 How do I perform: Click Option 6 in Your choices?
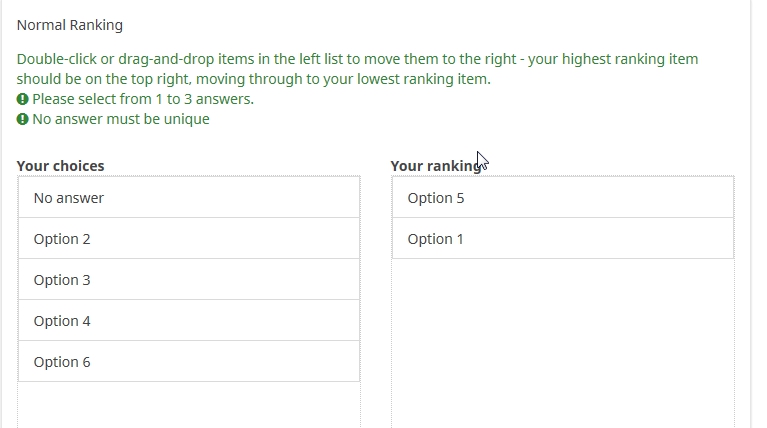189,362
